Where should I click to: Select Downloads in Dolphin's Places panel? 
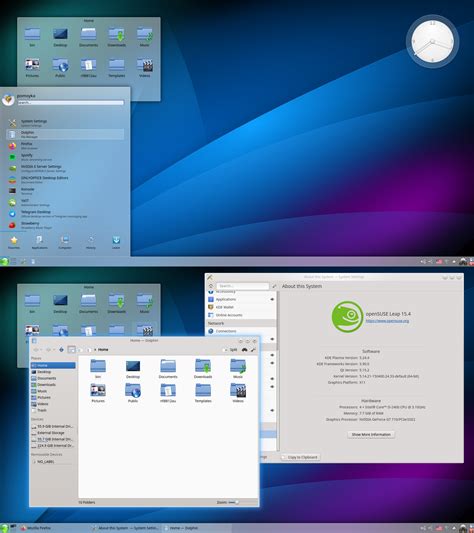(53, 385)
